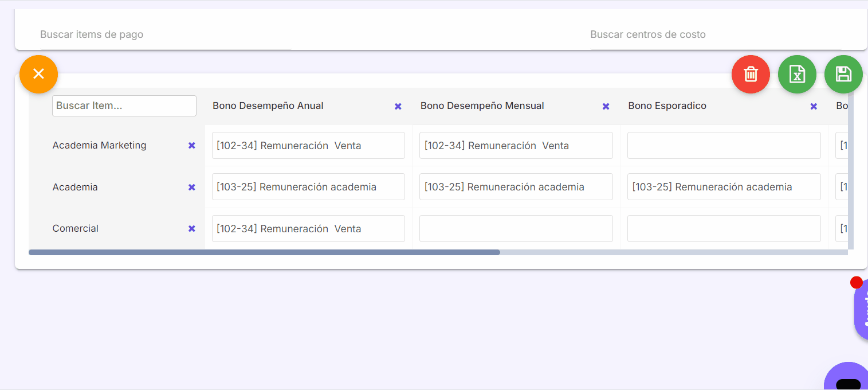Export to Excel with the green spreadsheet button
This screenshot has width=868, height=390.
[x=797, y=74]
